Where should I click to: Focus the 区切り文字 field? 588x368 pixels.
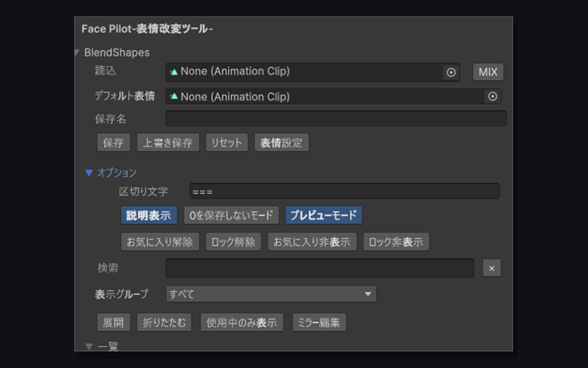(x=344, y=191)
